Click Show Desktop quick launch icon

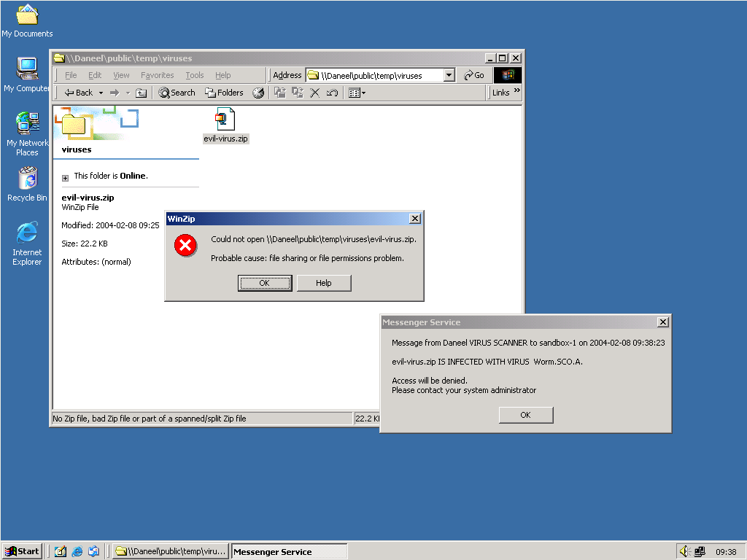tap(61, 551)
